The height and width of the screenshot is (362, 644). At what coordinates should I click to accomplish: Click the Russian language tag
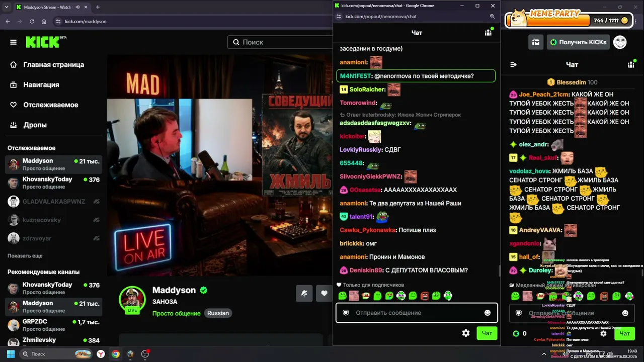tap(218, 313)
